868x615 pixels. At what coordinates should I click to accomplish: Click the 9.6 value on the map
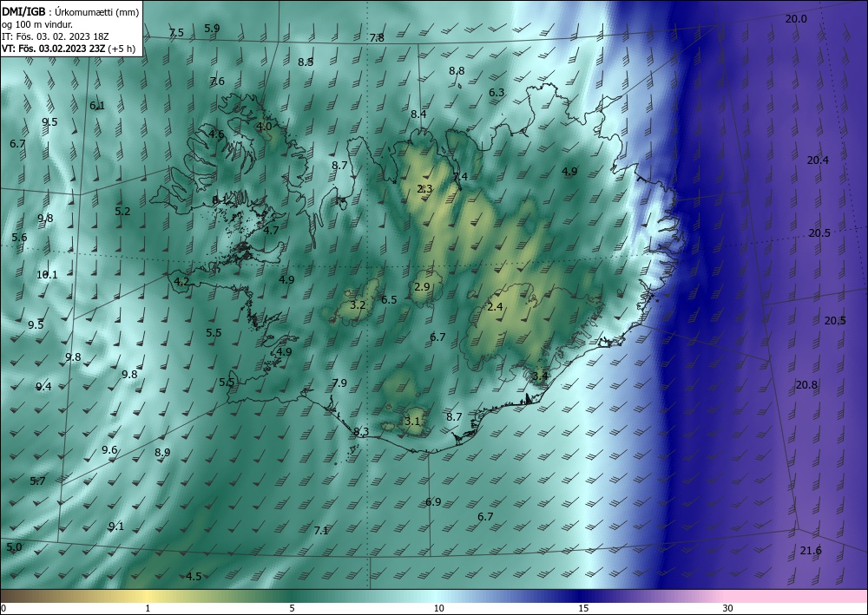[109, 450]
